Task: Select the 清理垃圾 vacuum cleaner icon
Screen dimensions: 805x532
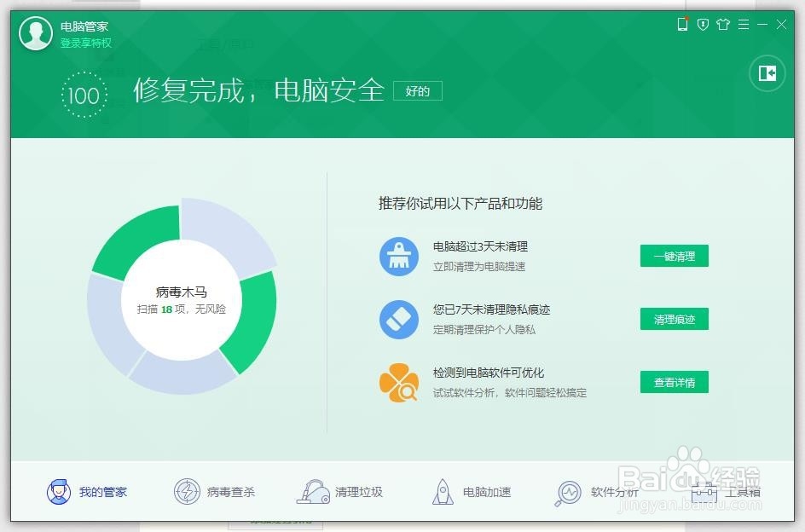Action: pyautogui.click(x=312, y=492)
